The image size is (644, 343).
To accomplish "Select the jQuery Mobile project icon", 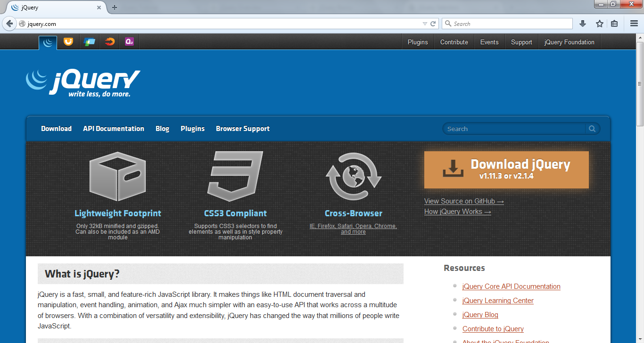I will [89, 42].
